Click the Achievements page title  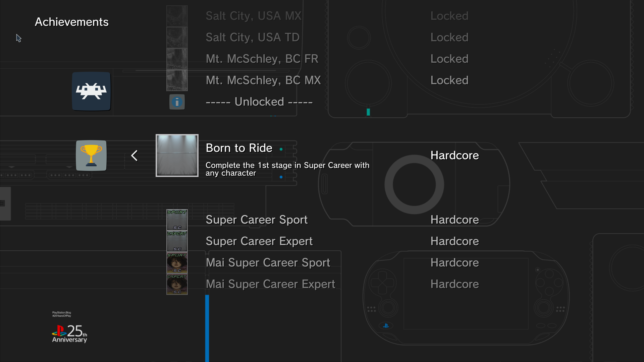(72, 22)
